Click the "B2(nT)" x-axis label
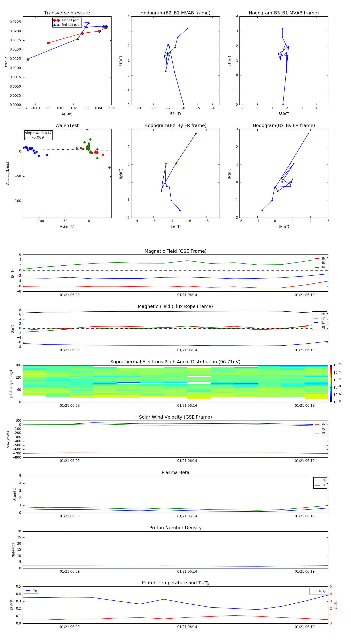The height and width of the screenshot is (644, 351). click(175, 114)
